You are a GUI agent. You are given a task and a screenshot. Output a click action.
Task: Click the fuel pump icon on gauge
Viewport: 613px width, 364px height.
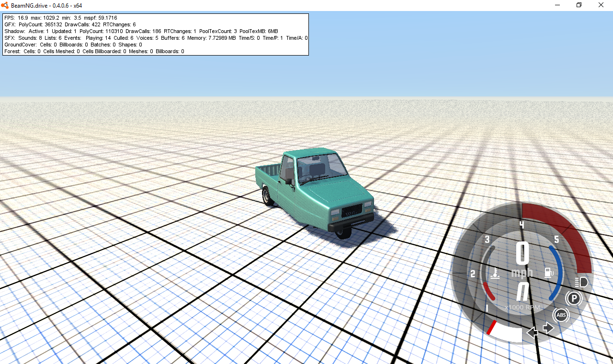coord(549,273)
